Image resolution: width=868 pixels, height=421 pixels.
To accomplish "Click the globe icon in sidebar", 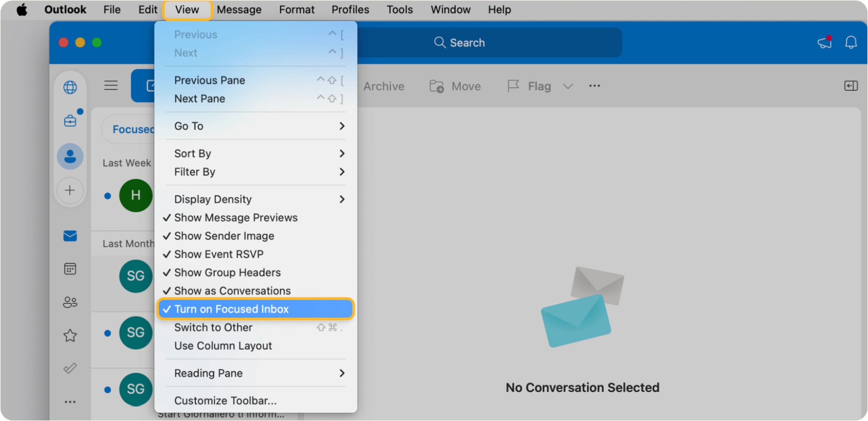I will click(70, 87).
